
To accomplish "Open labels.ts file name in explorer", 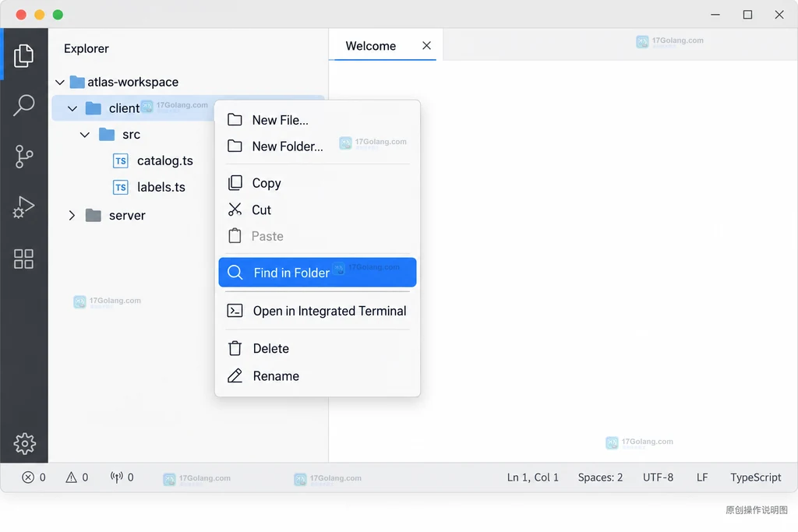I will pos(161,187).
